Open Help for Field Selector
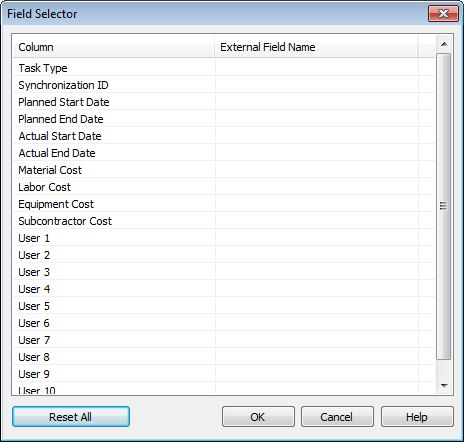The width and height of the screenshot is (464, 442). click(417, 417)
